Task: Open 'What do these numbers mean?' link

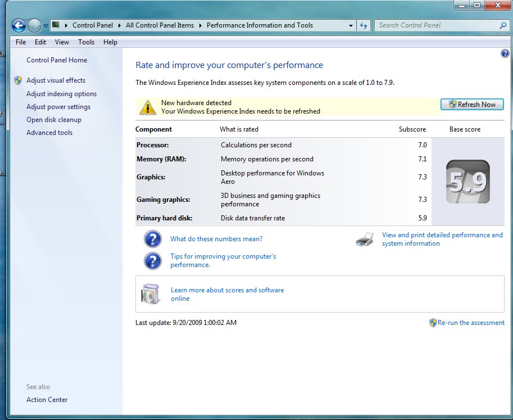Action: point(216,239)
